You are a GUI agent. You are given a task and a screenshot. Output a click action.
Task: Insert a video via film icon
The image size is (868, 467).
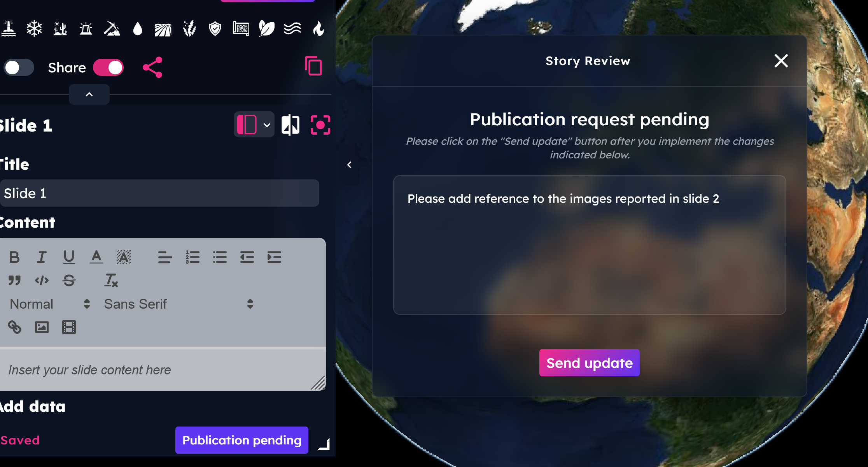pyautogui.click(x=69, y=327)
